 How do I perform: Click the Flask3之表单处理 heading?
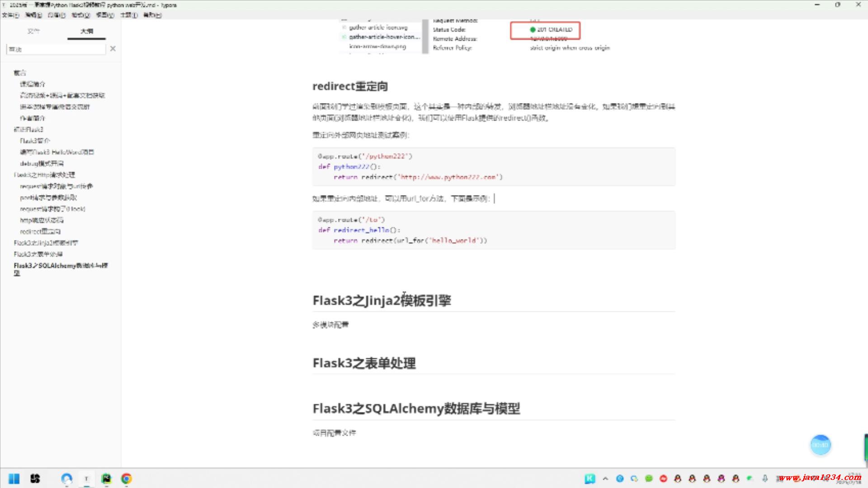[x=364, y=363]
